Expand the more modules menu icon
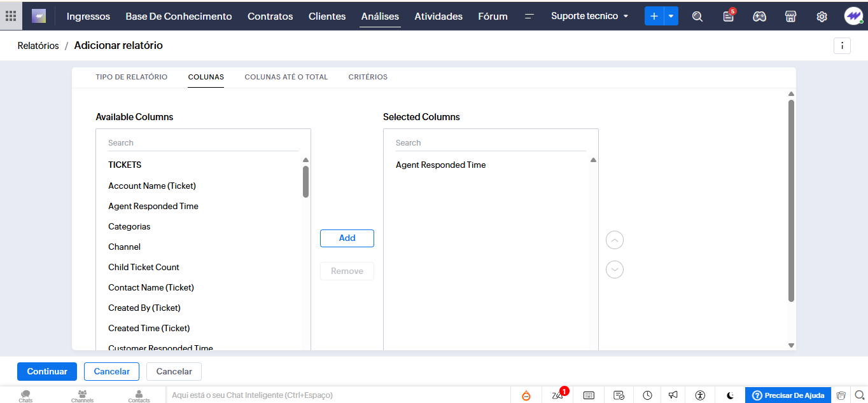 pos(529,17)
